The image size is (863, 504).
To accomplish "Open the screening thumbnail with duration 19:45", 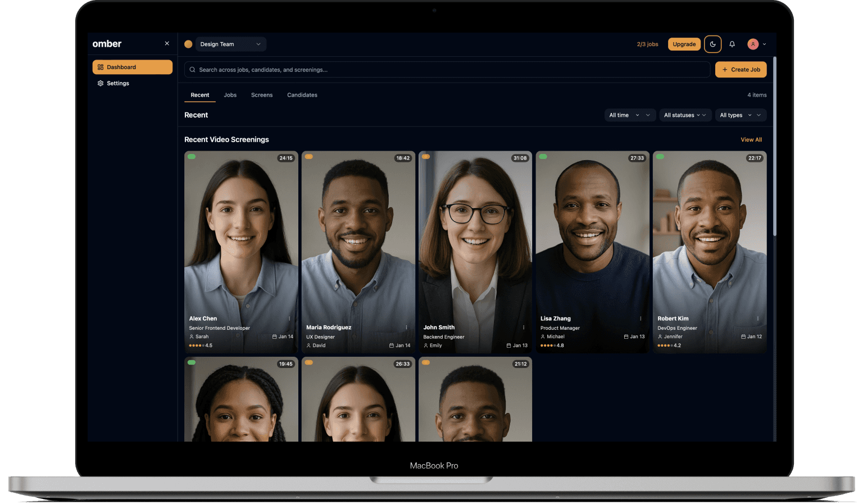I will point(241,399).
